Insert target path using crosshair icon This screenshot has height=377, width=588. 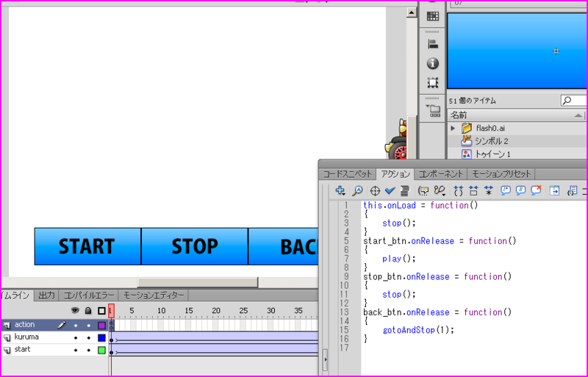coord(375,191)
